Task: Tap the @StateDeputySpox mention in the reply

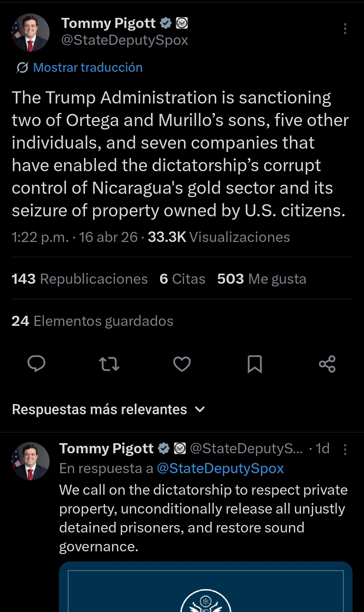Action: click(x=220, y=468)
